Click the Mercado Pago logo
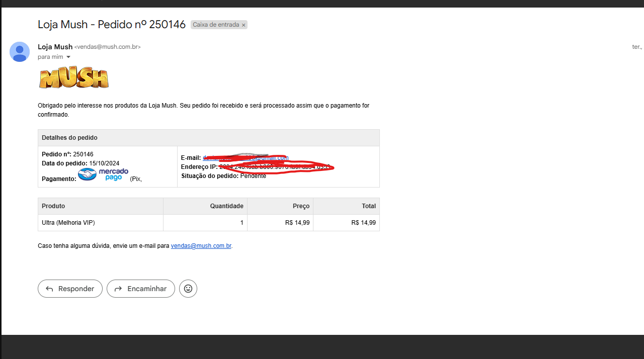 pyautogui.click(x=103, y=174)
